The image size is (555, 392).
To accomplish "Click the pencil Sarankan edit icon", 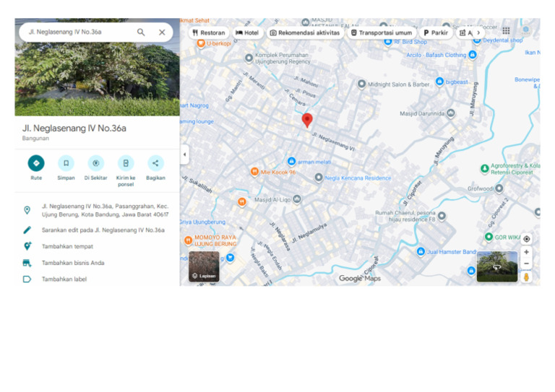I will coord(27,230).
